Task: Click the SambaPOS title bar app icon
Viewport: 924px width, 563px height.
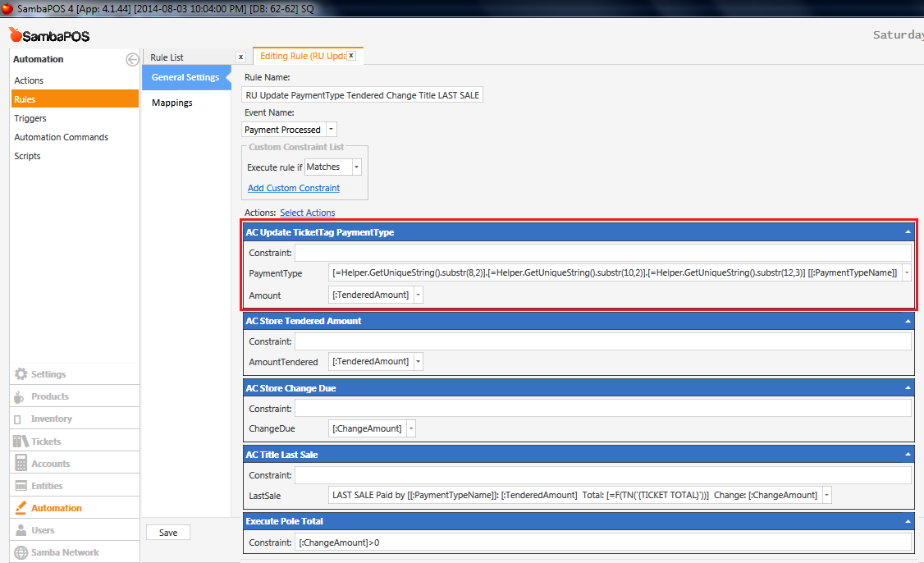Action: pyautogui.click(x=7, y=8)
